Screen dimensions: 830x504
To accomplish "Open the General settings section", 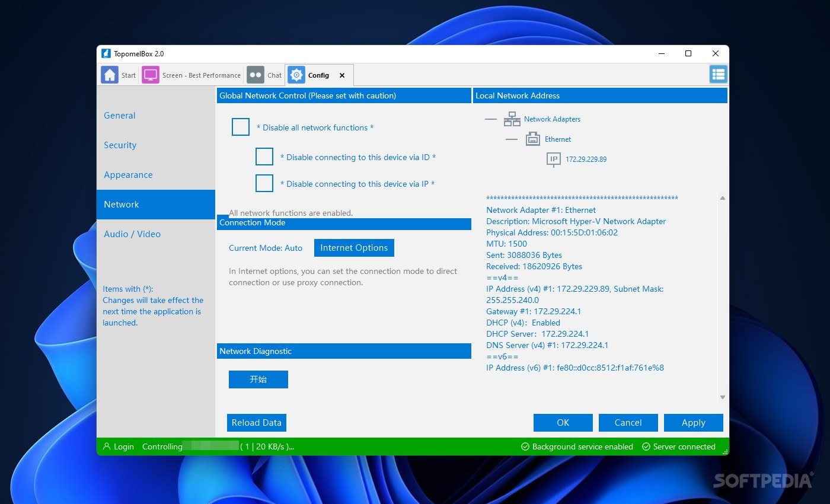I will [156, 116].
